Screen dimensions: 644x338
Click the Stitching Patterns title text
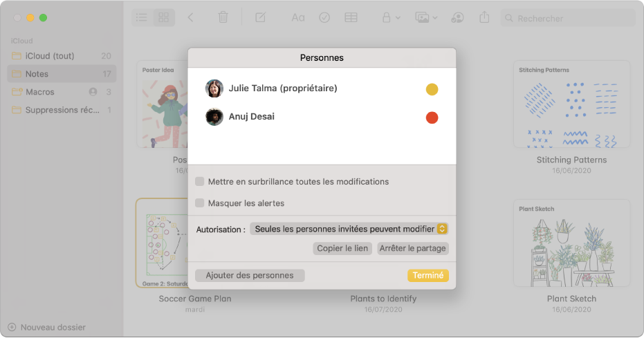[x=571, y=160]
